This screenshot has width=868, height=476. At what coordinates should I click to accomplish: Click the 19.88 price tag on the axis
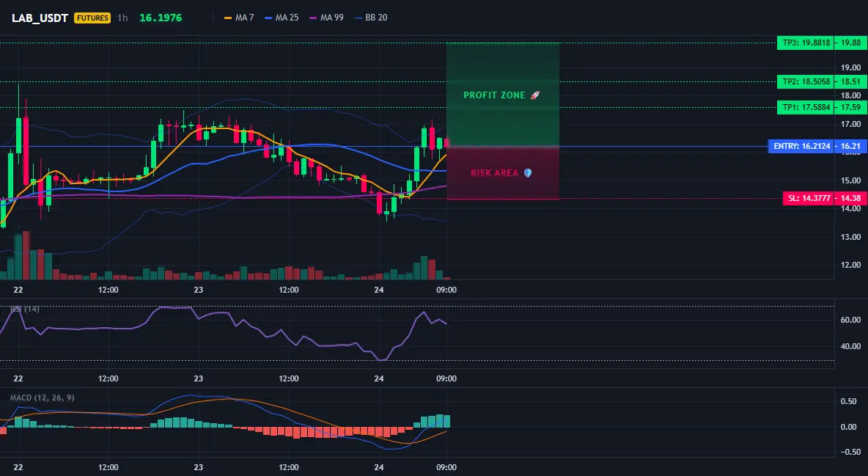851,43
